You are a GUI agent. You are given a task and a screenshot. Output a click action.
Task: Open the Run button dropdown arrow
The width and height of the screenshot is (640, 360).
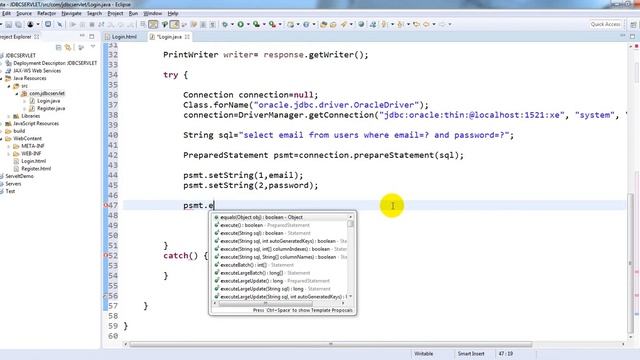coord(248,24)
